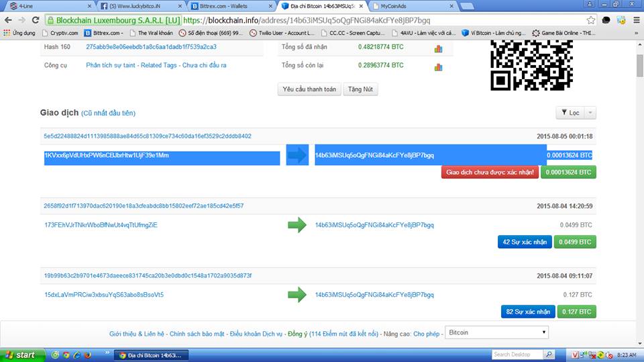Close the Địa chỉ Bitcoin tab
Screen dimensions: 644x362
point(361,6)
